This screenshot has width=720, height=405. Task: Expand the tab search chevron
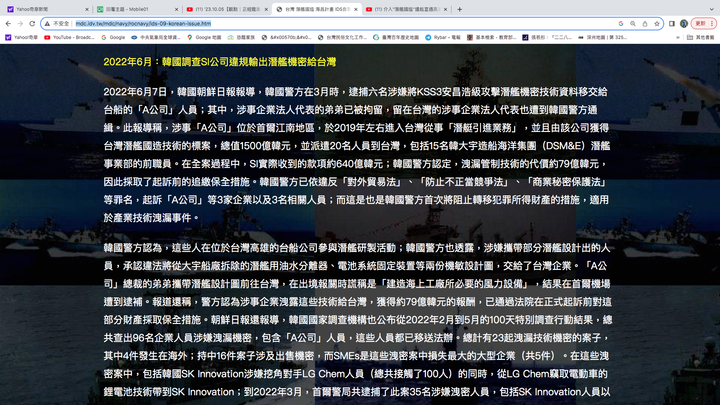click(x=711, y=9)
